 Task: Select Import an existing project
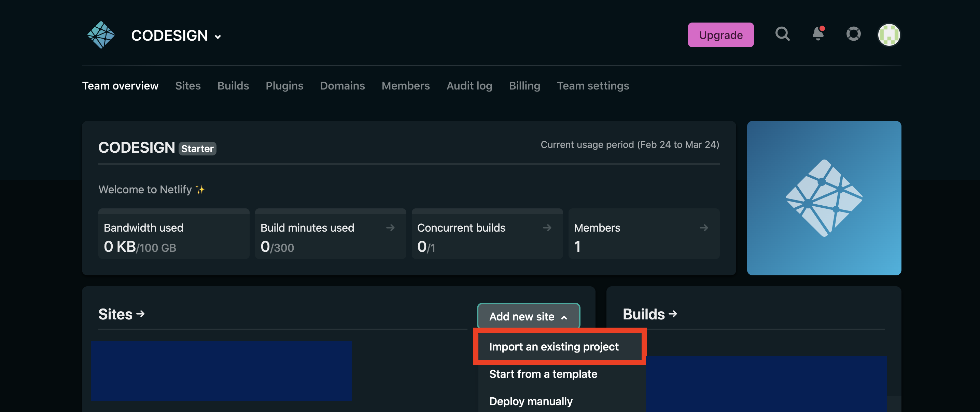click(x=554, y=346)
